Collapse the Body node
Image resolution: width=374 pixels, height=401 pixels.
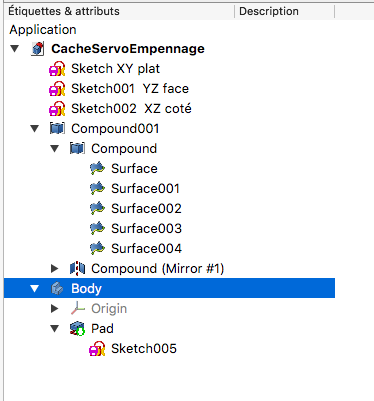[35, 289]
